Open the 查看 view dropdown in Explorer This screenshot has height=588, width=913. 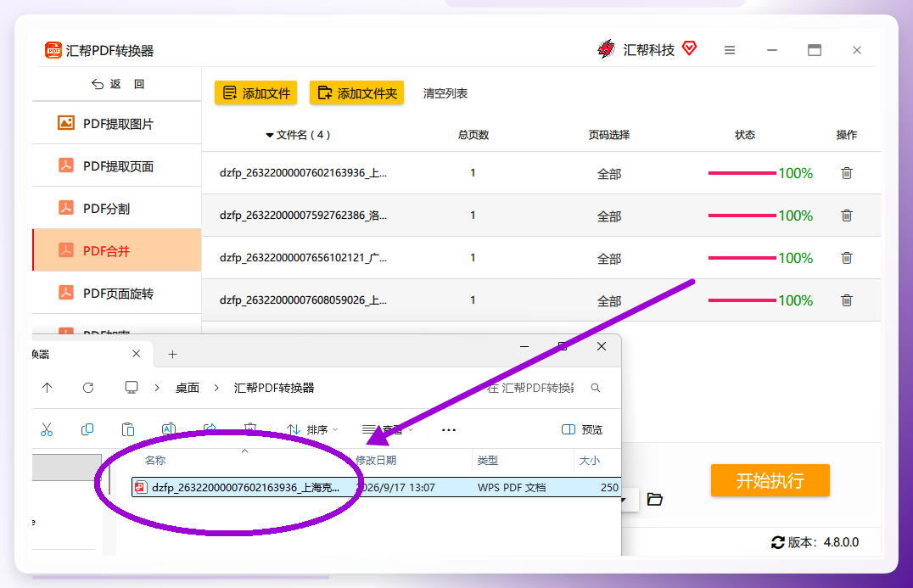(388, 429)
